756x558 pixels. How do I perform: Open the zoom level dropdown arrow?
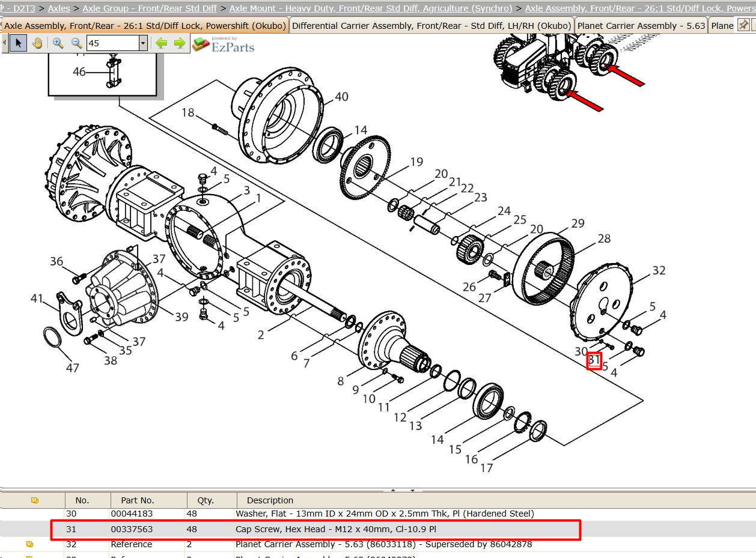[x=143, y=43]
